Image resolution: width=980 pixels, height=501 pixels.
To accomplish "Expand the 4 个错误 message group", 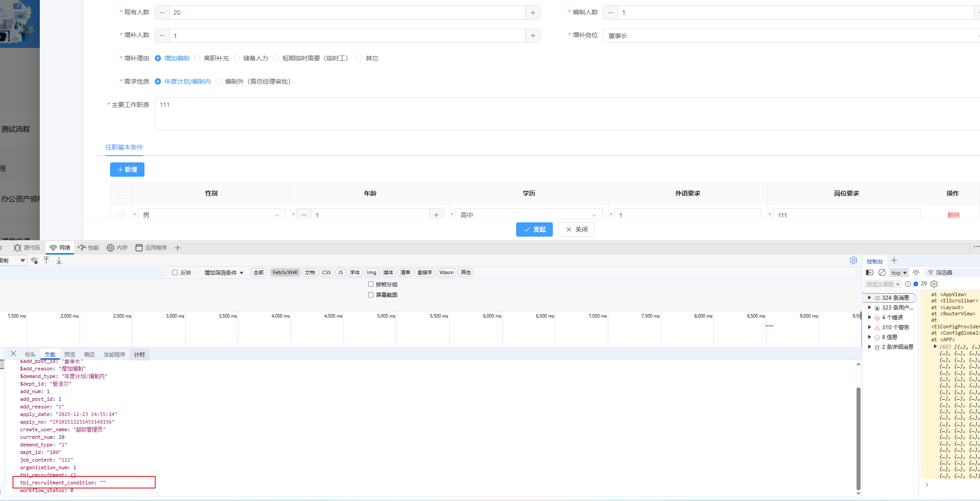I will (x=870, y=317).
